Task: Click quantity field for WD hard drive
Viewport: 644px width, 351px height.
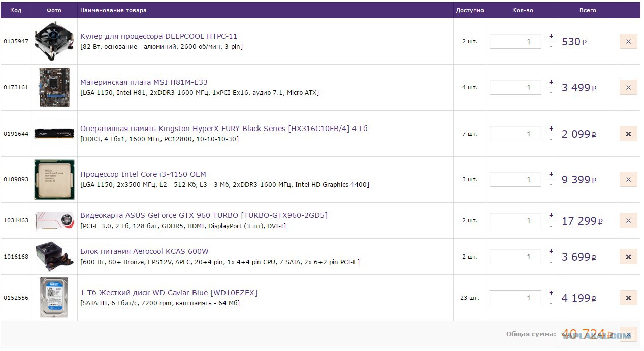Action: click(x=515, y=298)
